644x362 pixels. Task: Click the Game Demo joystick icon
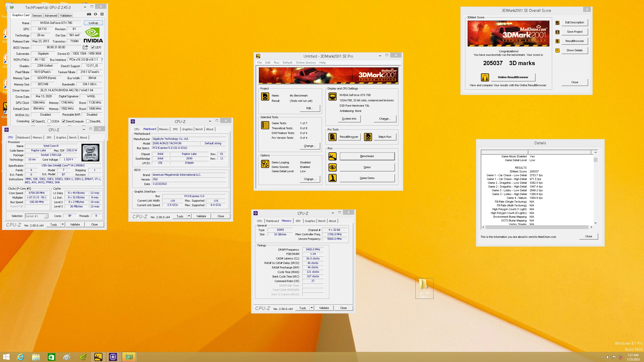coord(333,178)
